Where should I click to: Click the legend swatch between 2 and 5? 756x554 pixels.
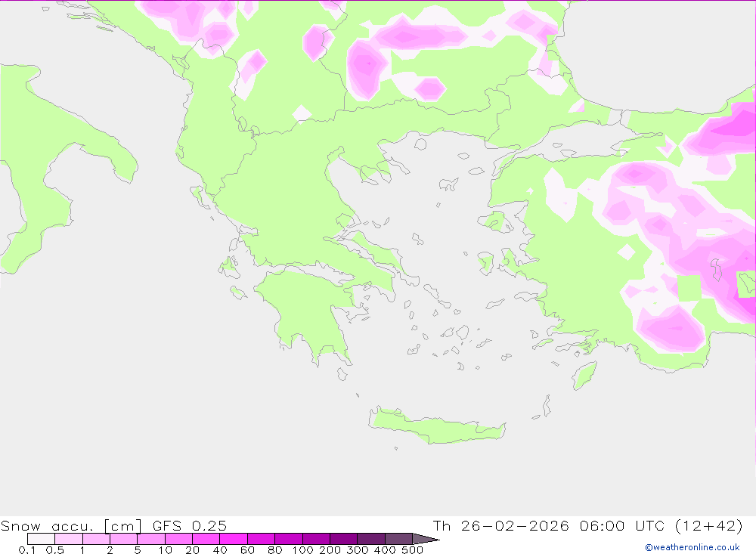point(123,539)
